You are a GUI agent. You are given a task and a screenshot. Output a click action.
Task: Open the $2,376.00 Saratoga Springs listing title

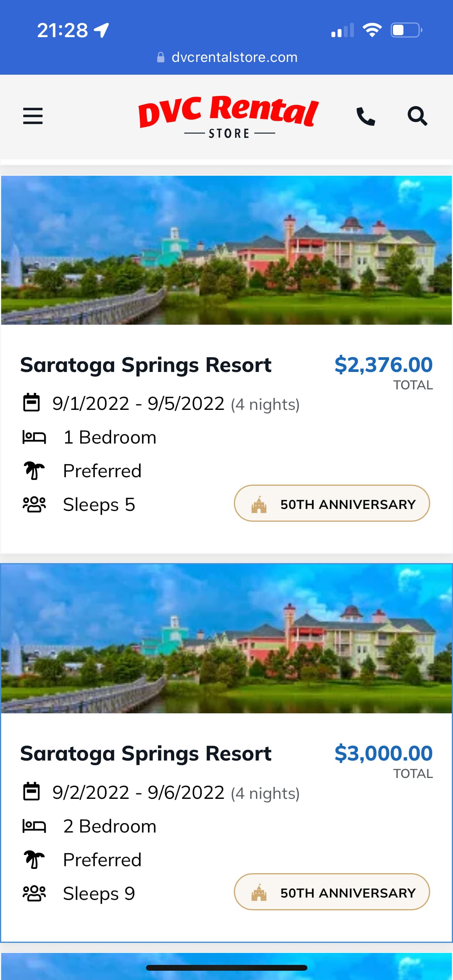[x=146, y=365]
